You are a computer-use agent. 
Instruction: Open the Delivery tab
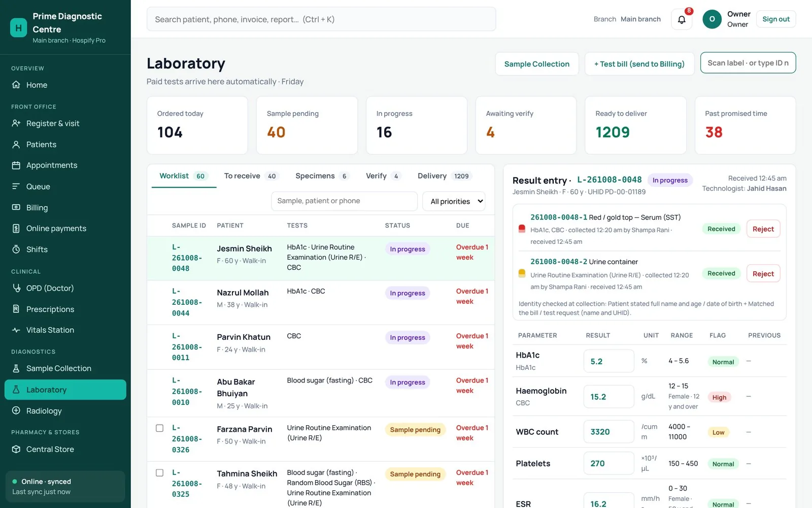pyautogui.click(x=444, y=176)
